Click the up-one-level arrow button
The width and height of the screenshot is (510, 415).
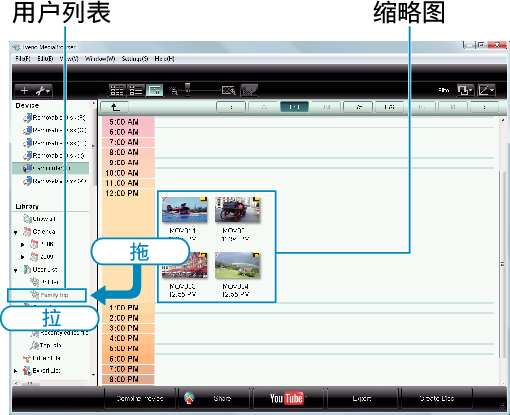click(x=115, y=107)
